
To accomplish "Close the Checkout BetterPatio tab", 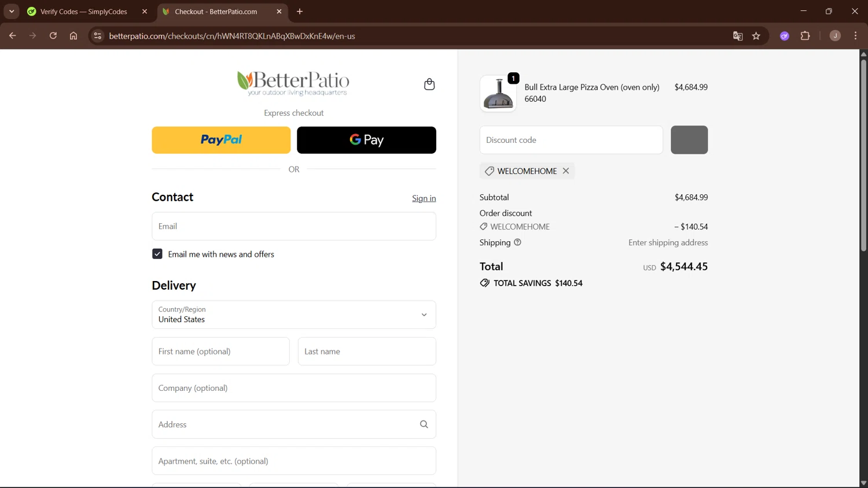I will coord(279,12).
